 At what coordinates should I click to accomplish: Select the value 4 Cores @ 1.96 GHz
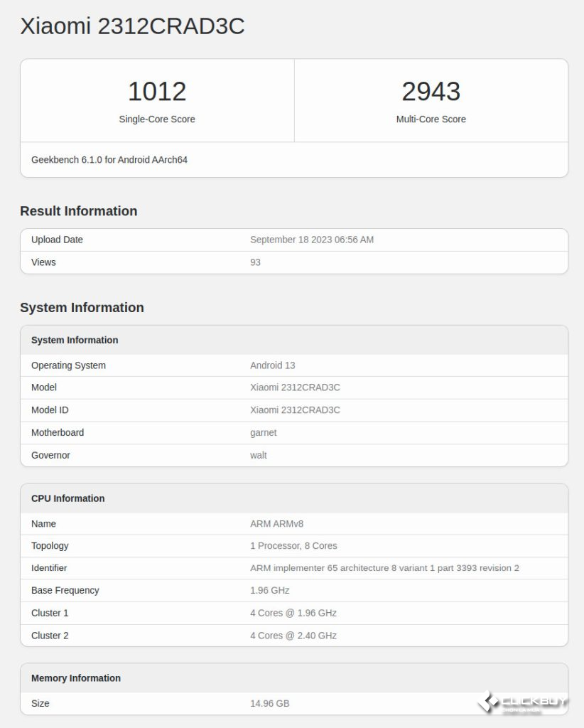tap(293, 614)
